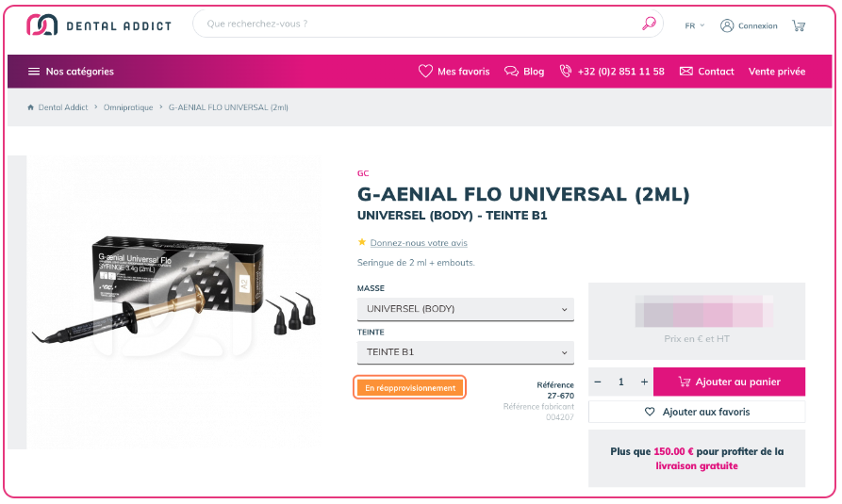Click Ajouter au panier button

(x=729, y=382)
